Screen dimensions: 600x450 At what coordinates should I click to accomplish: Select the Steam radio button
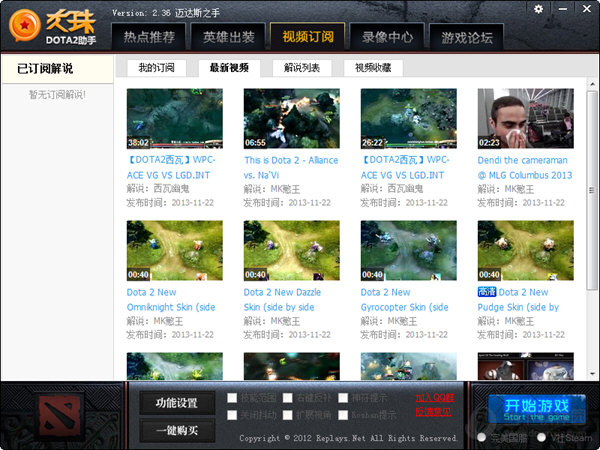point(541,437)
